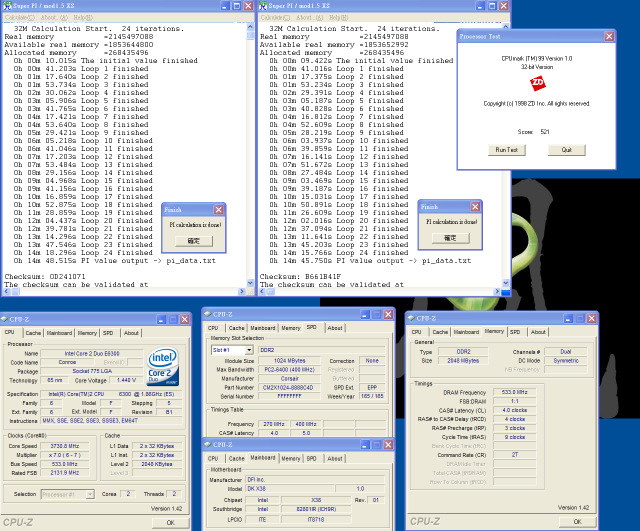Switch to Cache tab in CPU-Z processor window

(33, 333)
